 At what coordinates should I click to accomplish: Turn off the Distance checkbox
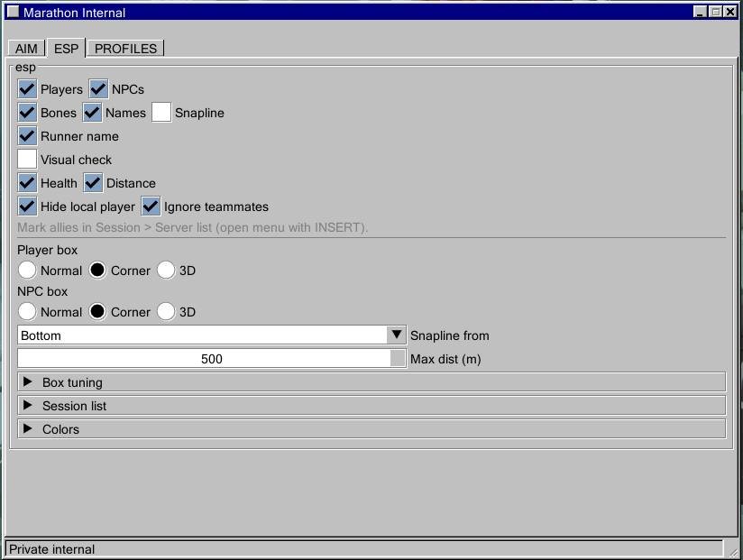pyautogui.click(x=93, y=183)
